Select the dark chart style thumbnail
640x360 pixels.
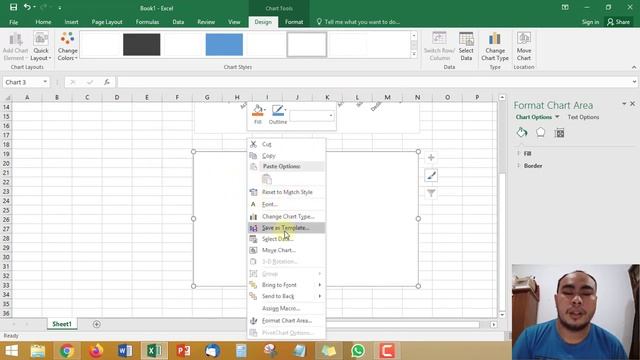click(142, 44)
